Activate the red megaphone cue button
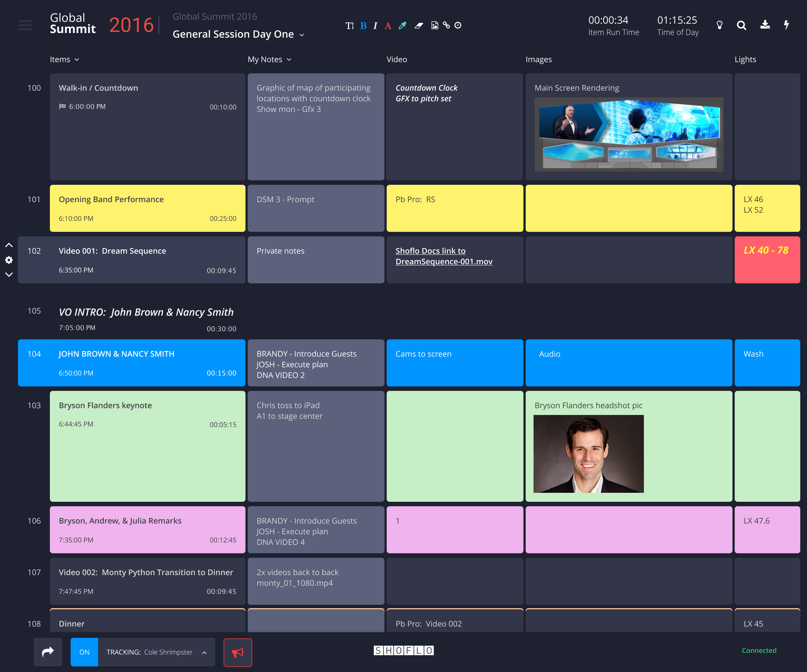The image size is (807, 672). click(238, 652)
